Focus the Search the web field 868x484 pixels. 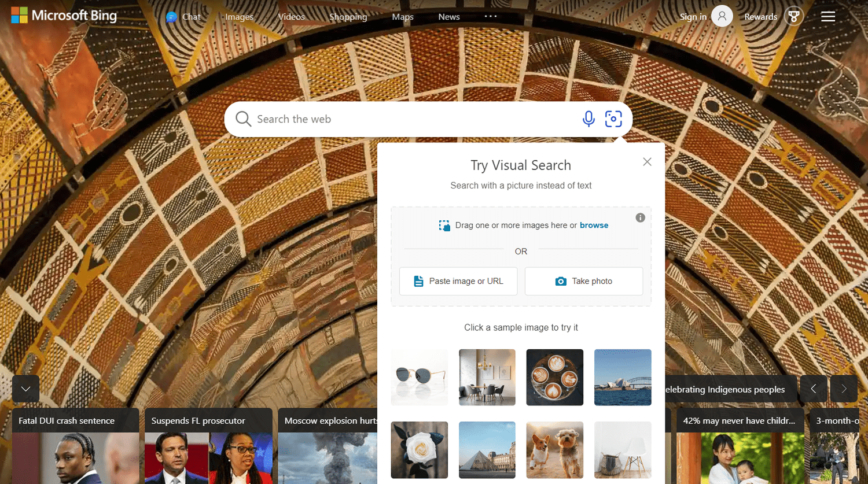(405, 119)
